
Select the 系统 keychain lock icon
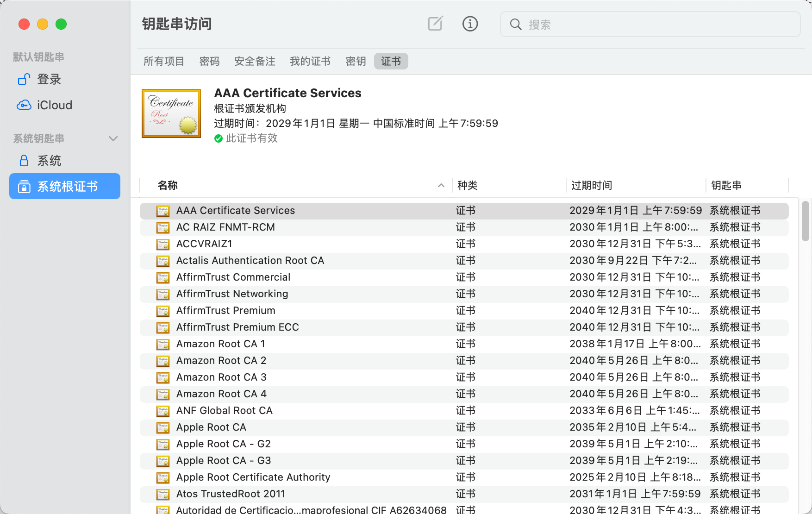tap(24, 161)
